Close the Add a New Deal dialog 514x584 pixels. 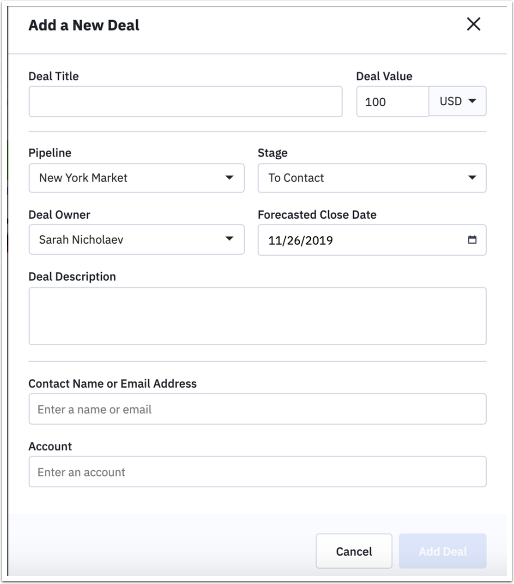point(473,24)
